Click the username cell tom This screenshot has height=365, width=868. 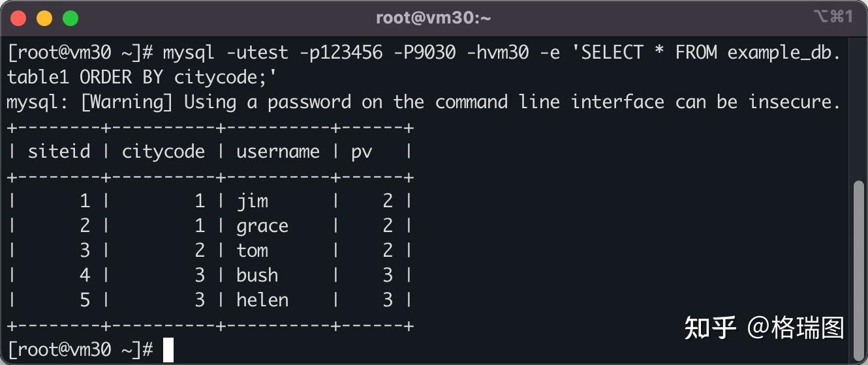click(253, 250)
